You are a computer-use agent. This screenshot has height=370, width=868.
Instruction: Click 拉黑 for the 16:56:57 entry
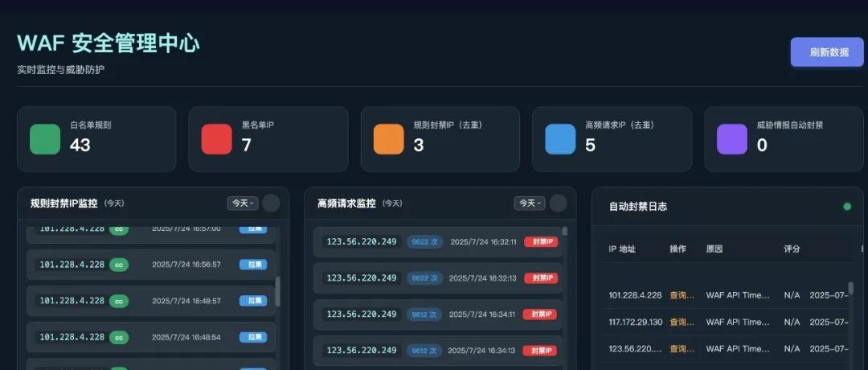tap(253, 265)
